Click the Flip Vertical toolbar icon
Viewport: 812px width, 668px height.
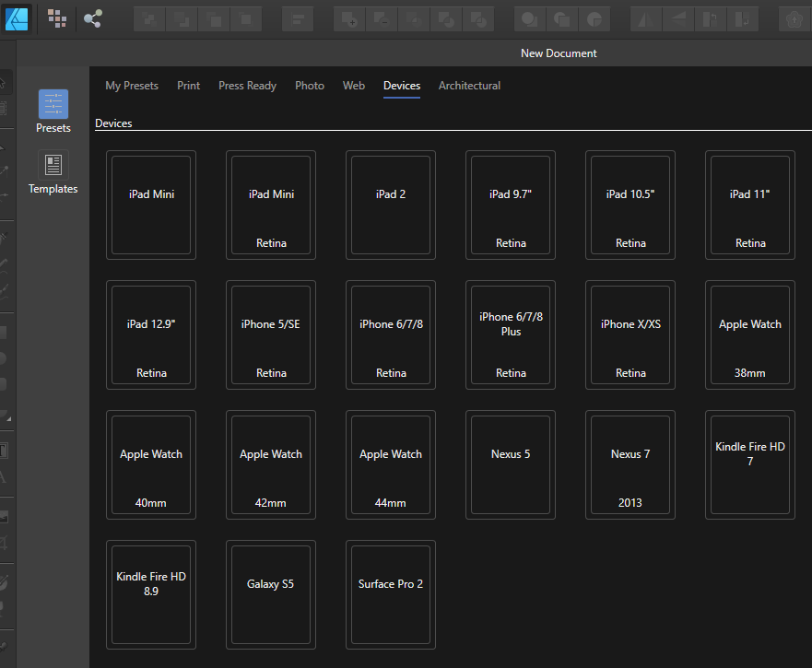coord(677,19)
